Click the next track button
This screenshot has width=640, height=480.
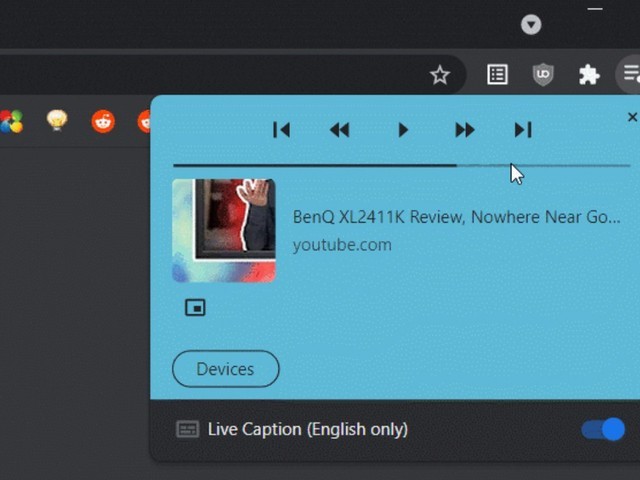pos(523,130)
